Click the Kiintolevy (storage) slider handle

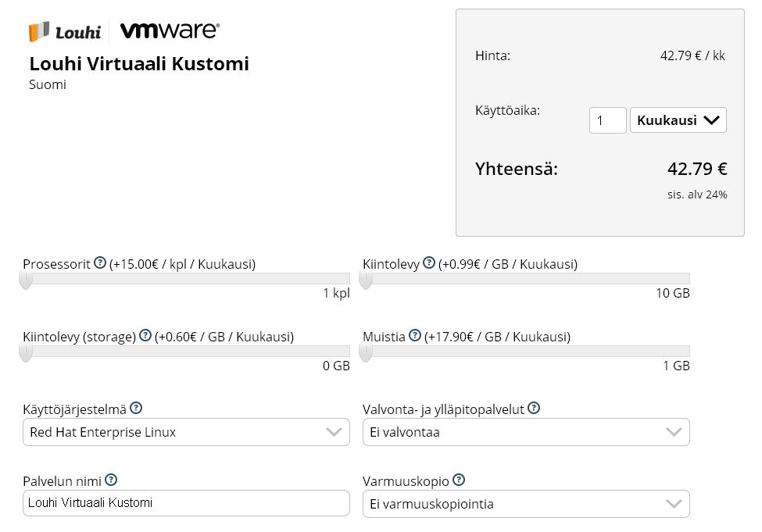[x=26, y=353]
